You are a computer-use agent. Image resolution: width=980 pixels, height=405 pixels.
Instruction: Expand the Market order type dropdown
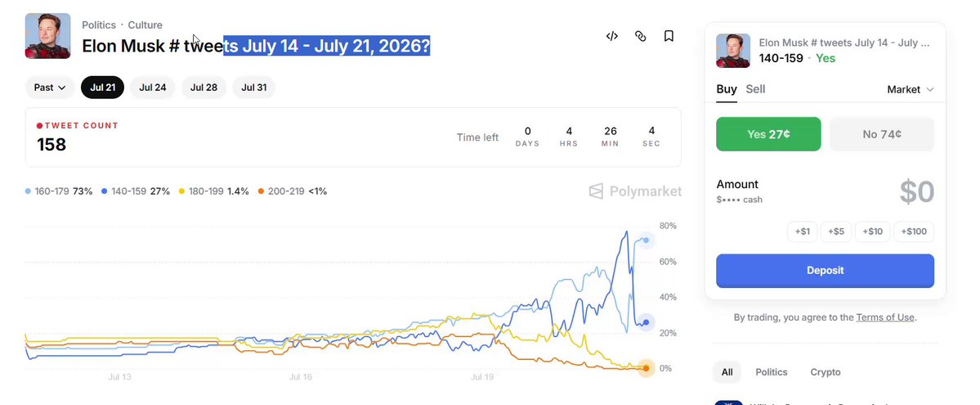pos(910,89)
